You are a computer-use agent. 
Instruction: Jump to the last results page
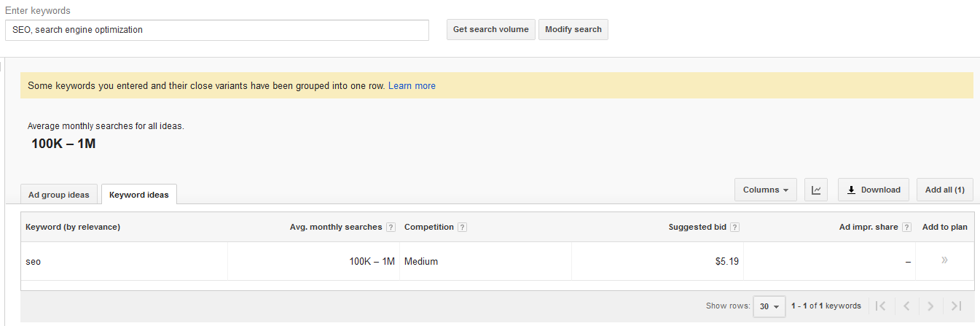coord(957,306)
